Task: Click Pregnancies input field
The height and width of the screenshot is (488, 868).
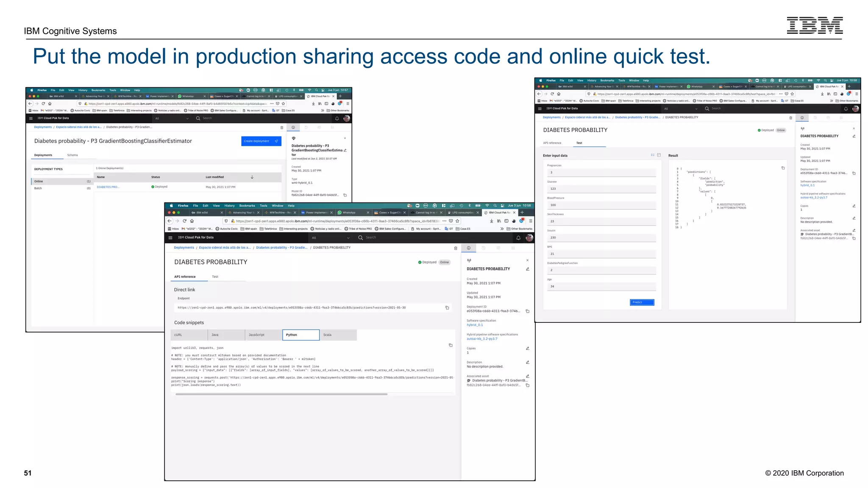Action: [601, 173]
